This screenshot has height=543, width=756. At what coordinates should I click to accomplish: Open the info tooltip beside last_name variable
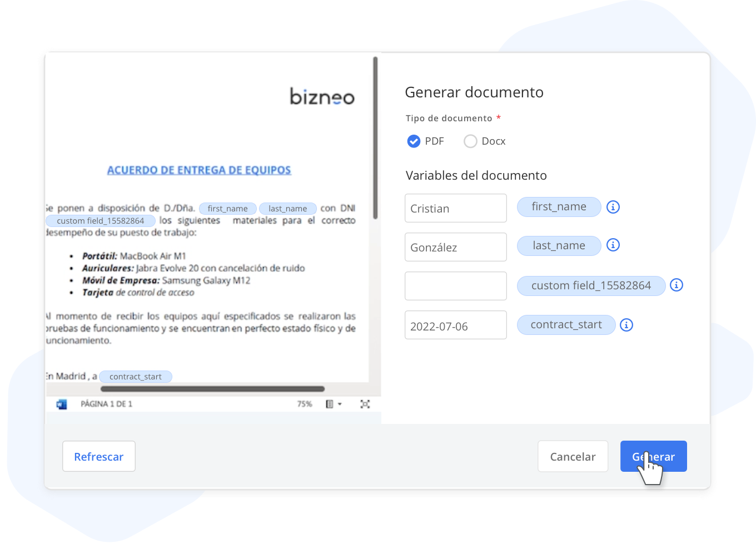(x=613, y=245)
